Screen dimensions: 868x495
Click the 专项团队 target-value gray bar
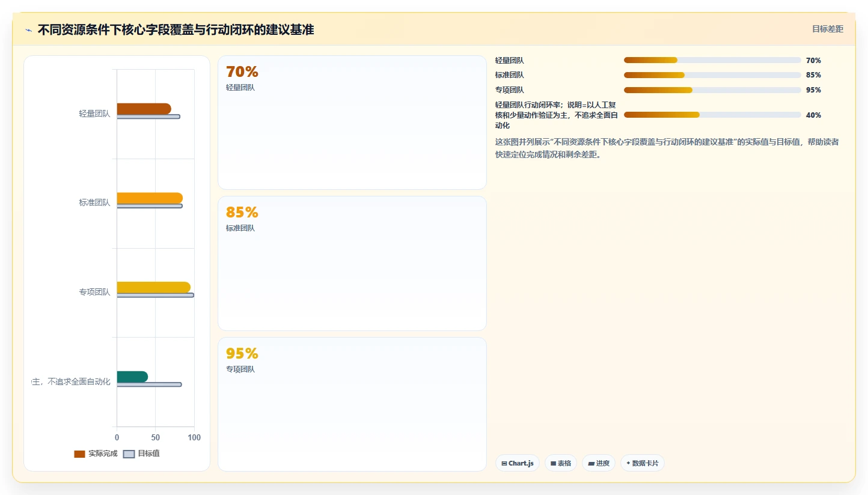[155, 295]
